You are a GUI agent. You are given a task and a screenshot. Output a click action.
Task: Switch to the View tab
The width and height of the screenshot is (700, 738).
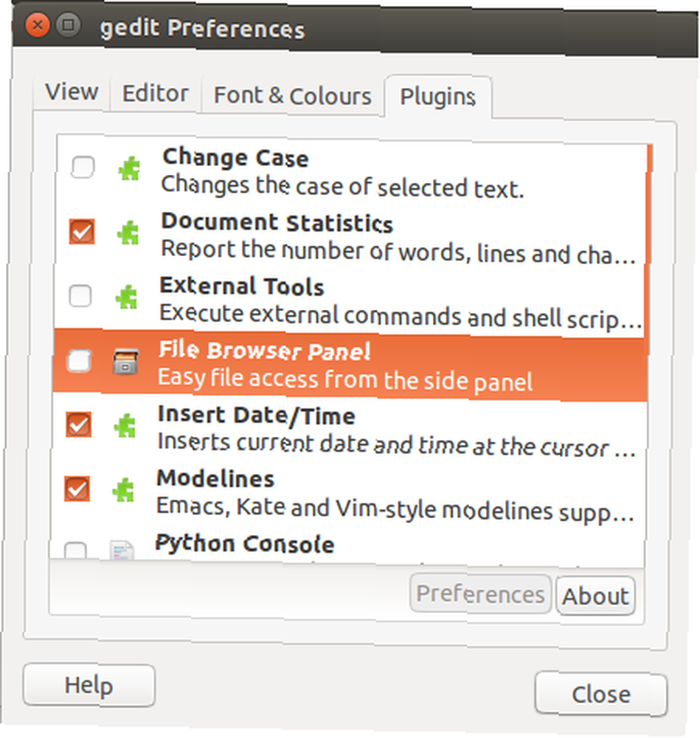click(72, 92)
